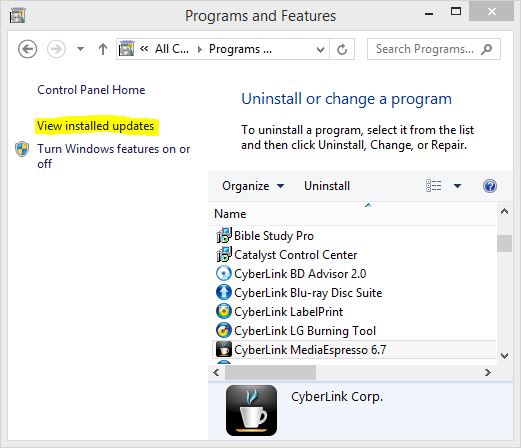Click the Uninstall toolbar button
This screenshot has width=521, height=448.
[x=327, y=186]
